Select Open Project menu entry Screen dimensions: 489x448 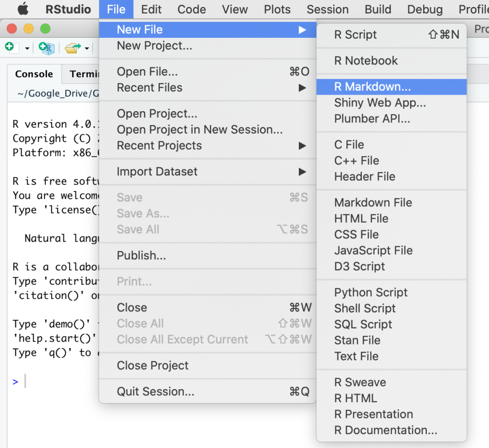[208, 114]
